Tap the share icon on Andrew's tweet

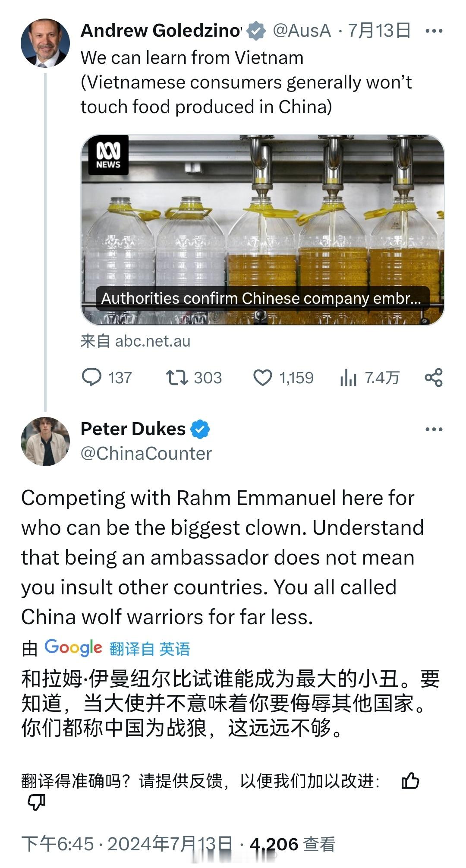pos(434,378)
